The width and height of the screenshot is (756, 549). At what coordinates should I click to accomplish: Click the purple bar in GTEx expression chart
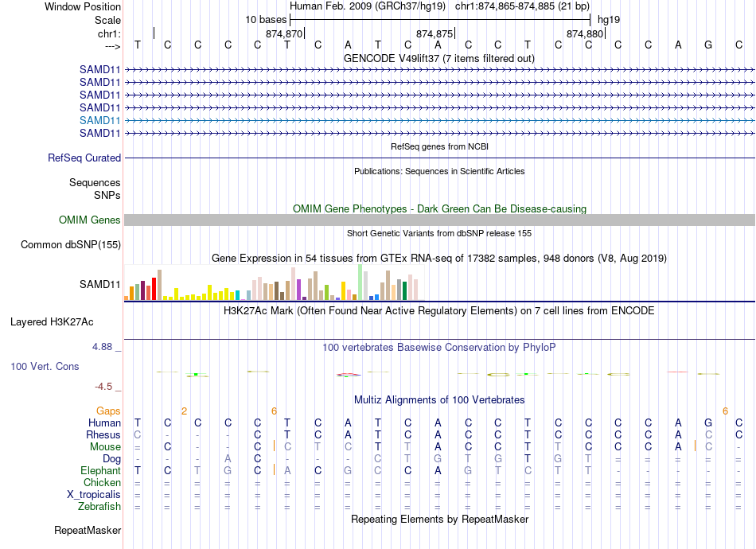click(x=299, y=290)
